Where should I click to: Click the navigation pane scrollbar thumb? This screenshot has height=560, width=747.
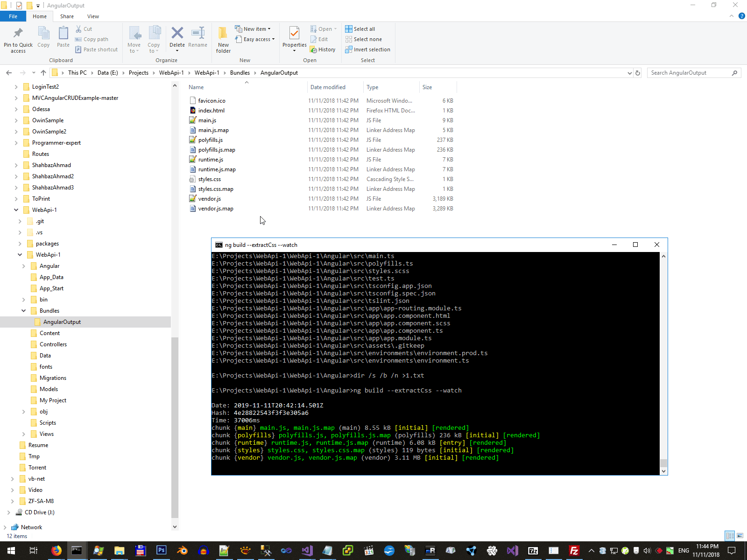[175, 427]
